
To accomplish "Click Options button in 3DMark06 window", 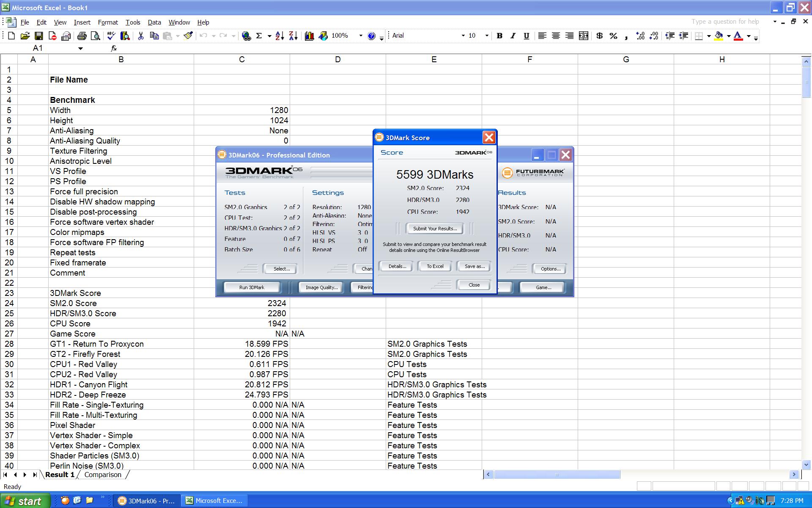I will pyautogui.click(x=550, y=269).
